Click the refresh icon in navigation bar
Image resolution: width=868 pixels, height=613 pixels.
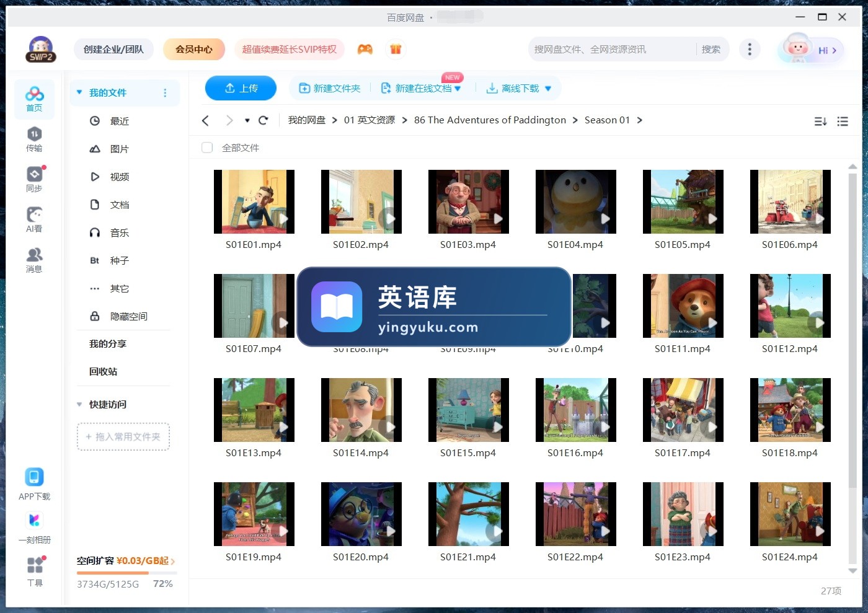pyautogui.click(x=263, y=120)
